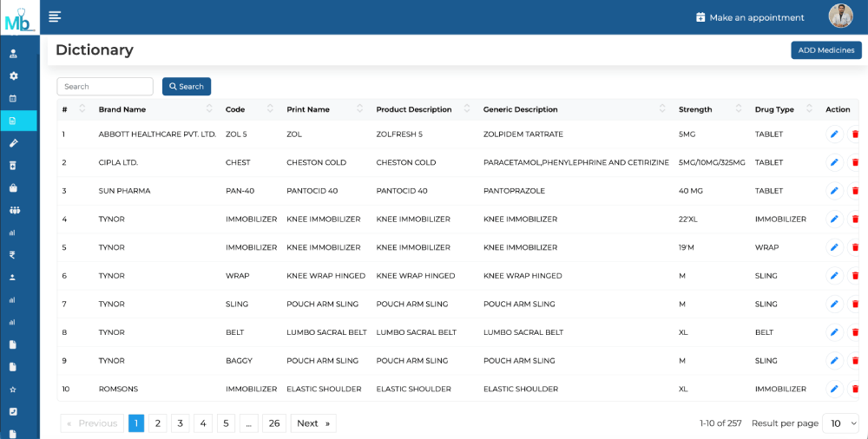Edit the BAGGY code row
This screenshot has width=868, height=439.
(835, 360)
